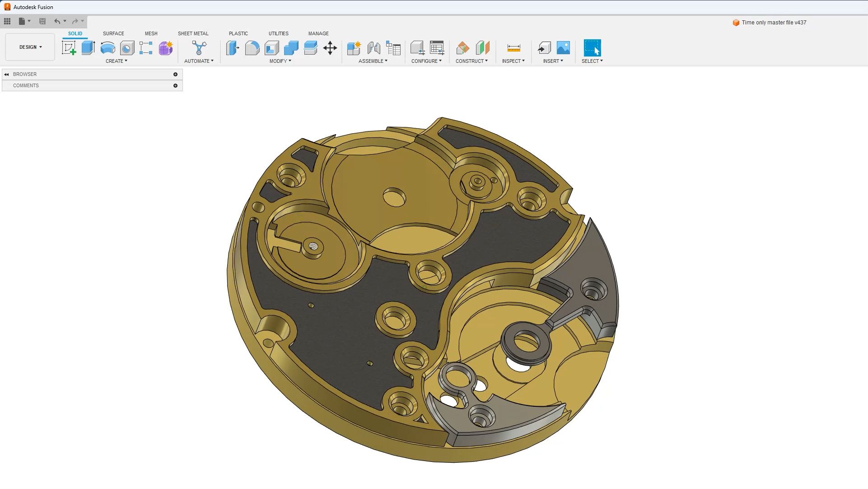This screenshot has height=489, width=868.
Task: Expand the Create dropdown menu
Action: point(116,61)
